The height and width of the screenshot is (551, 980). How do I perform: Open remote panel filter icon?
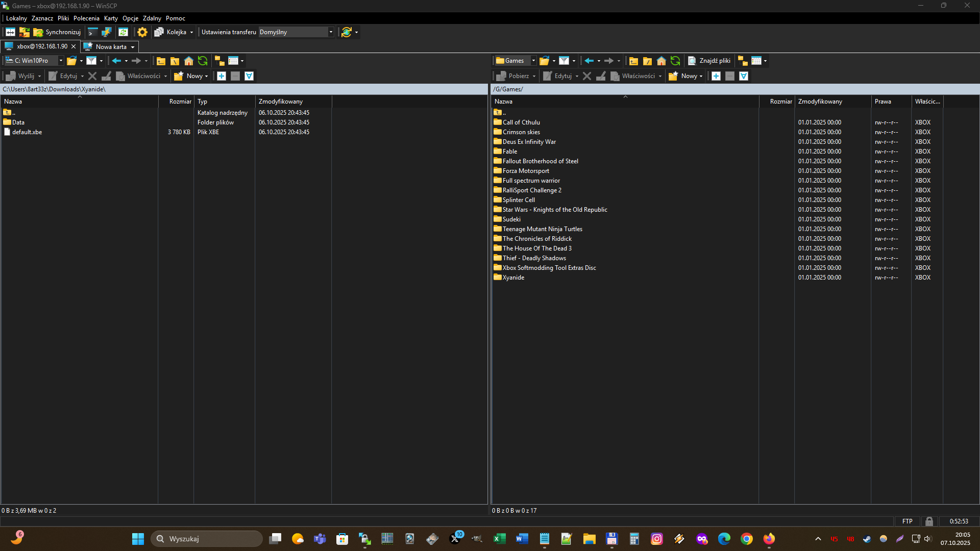point(564,61)
